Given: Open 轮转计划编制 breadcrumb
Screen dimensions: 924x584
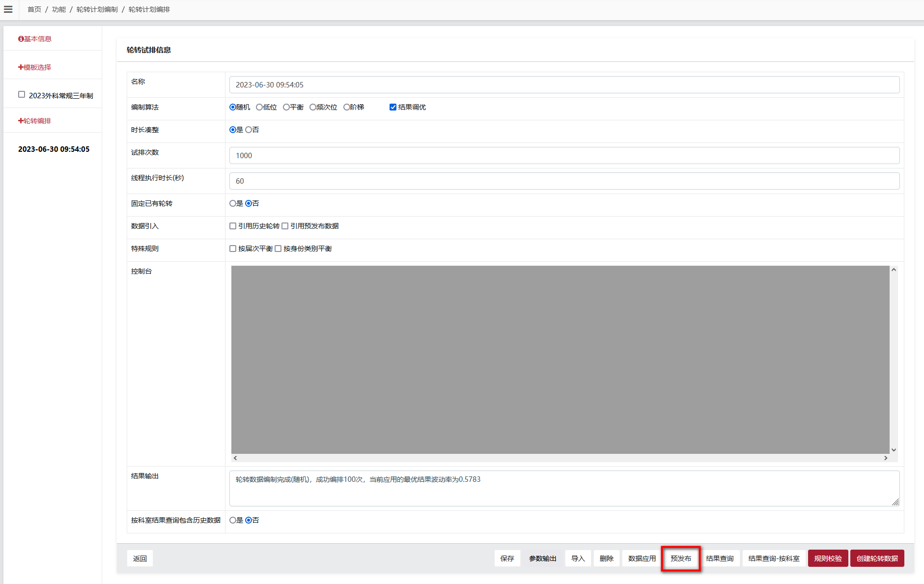Looking at the screenshot, I should (97, 9).
